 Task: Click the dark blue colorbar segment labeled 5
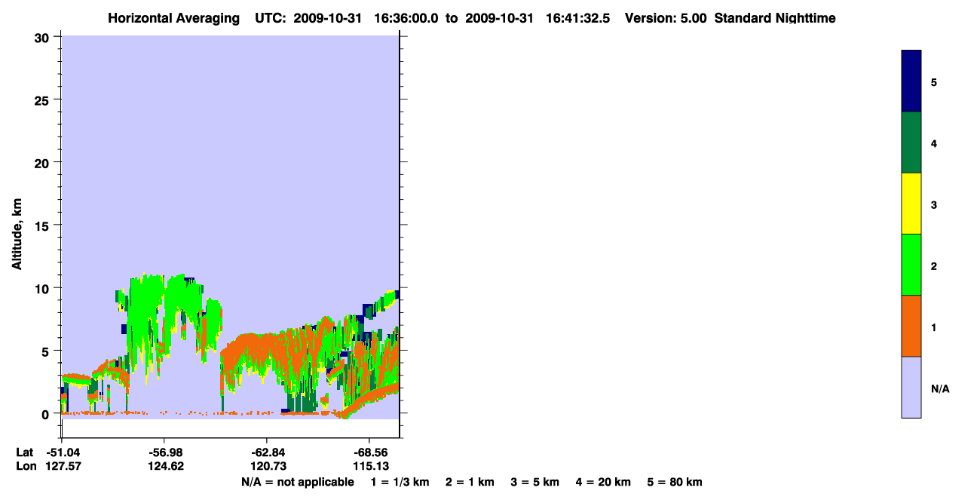coord(911,81)
